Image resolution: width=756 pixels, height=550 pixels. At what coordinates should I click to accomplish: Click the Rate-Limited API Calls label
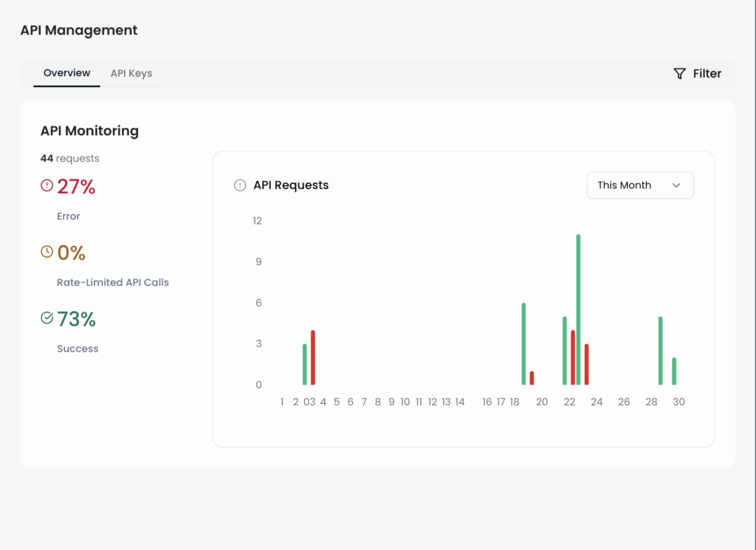coord(113,282)
